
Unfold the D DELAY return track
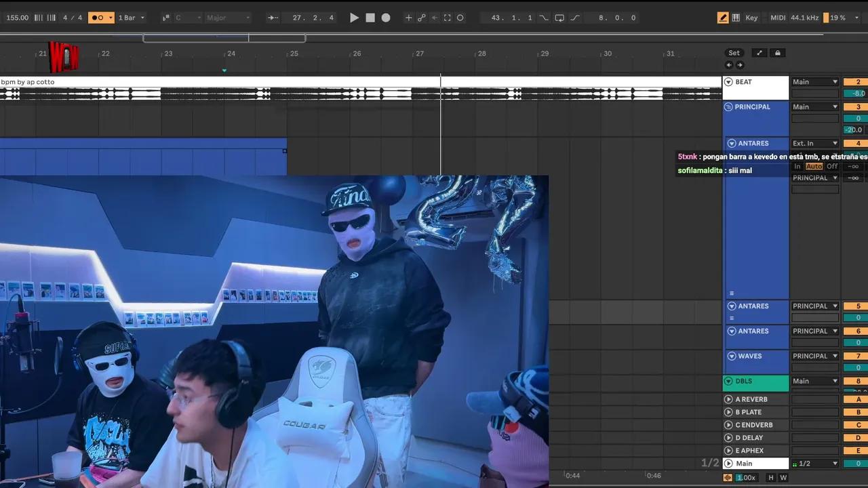[x=729, y=438]
